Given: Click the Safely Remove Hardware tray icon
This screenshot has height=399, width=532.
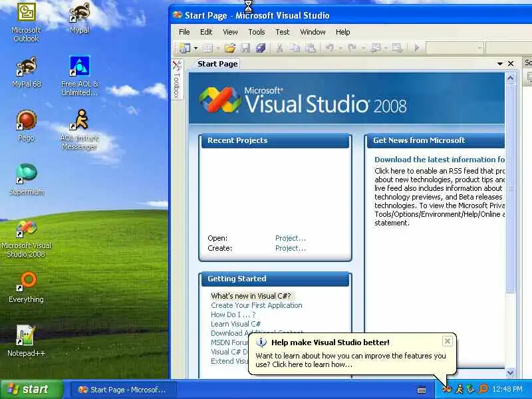Looking at the screenshot, I should click(x=471, y=389).
